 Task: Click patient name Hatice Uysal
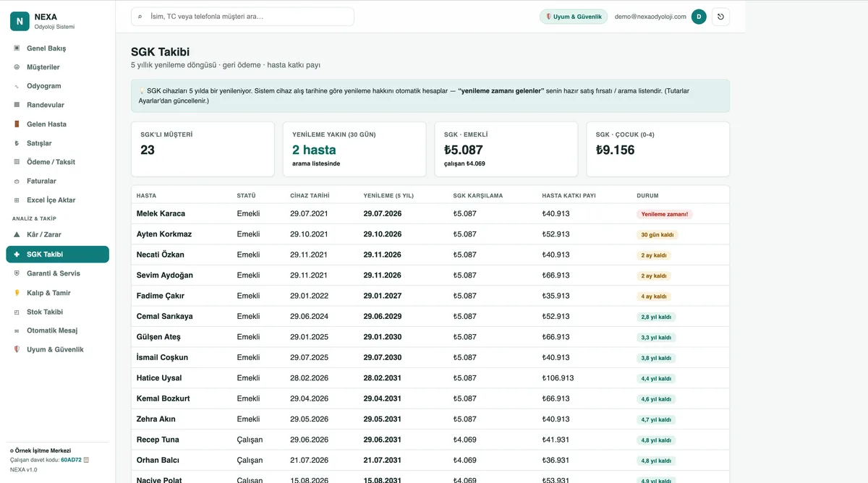tap(159, 378)
